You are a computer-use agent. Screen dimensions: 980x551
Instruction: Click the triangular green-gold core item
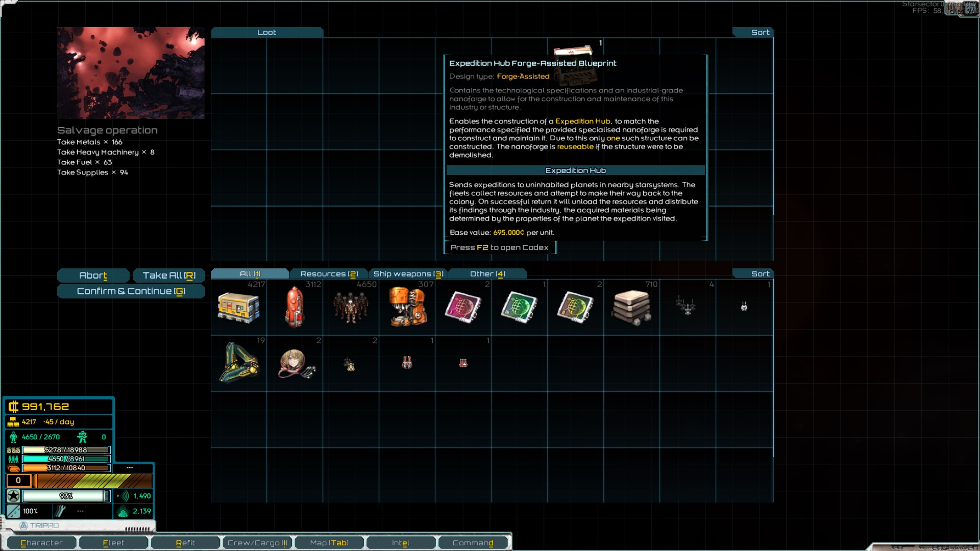coord(238,364)
